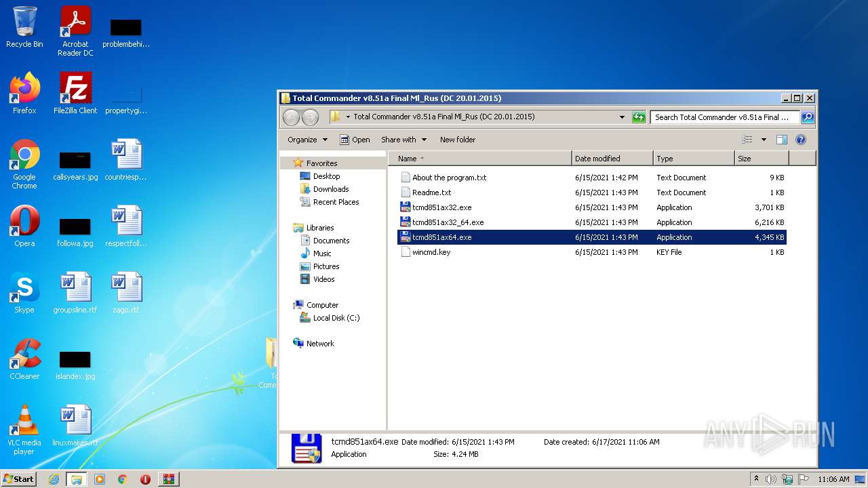Image resolution: width=868 pixels, height=488 pixels.
Task: Click the Explorer Back navigation button
Action: tap(292, 117)
